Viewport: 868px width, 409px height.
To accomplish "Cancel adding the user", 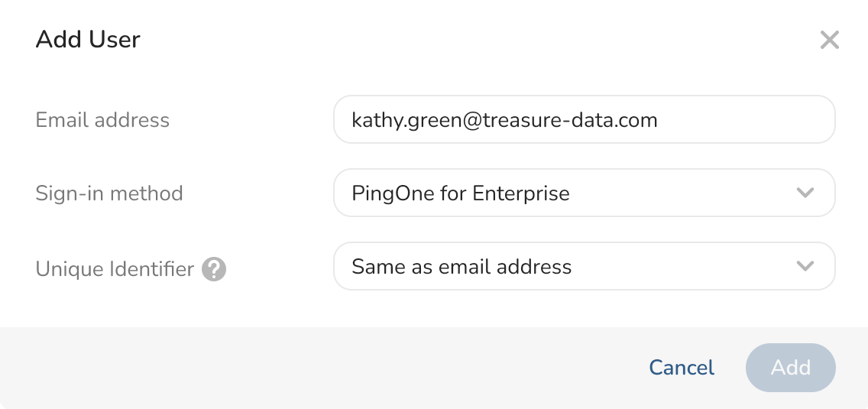I will pyautogui.click(x=681, y=368).
